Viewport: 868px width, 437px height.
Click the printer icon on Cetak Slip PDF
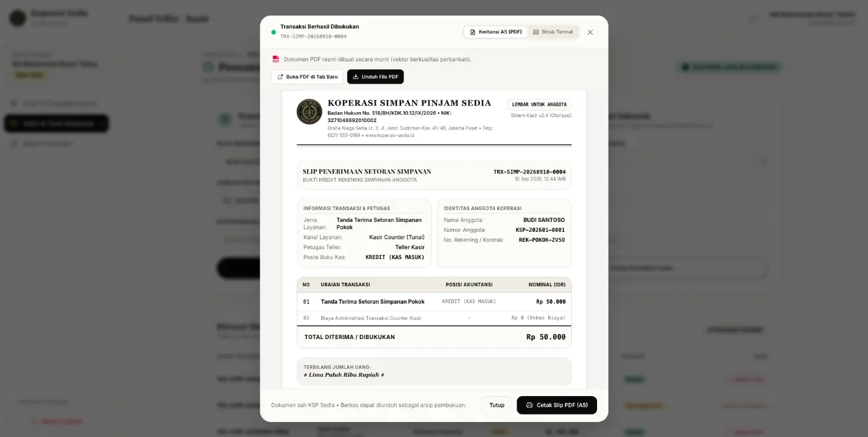(x=529, y=405)
